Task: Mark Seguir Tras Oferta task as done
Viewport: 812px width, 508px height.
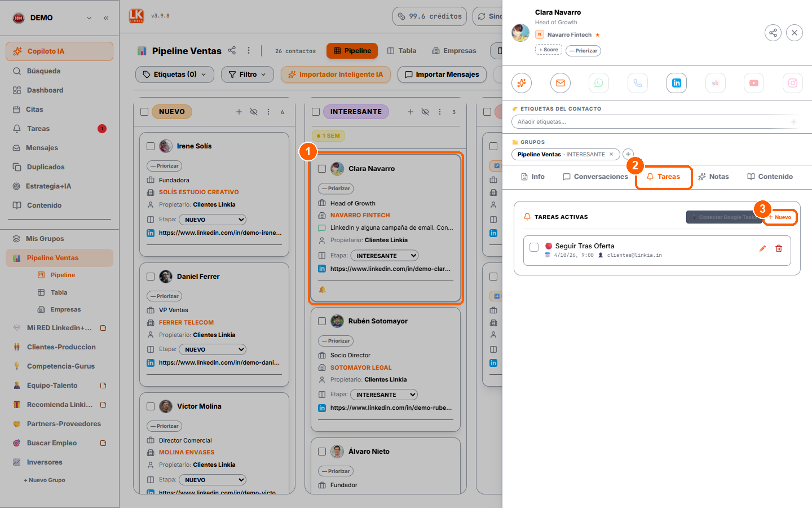Action: click(x=534, y=247)
